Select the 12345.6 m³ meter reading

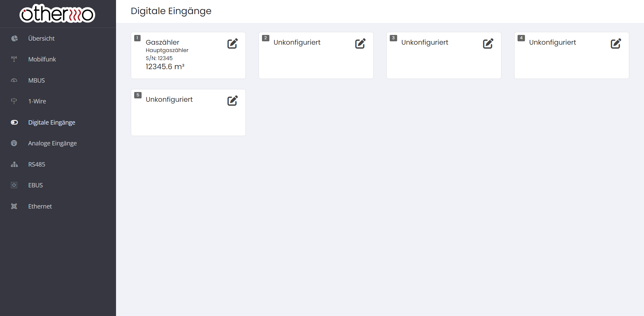click(165, 66)
